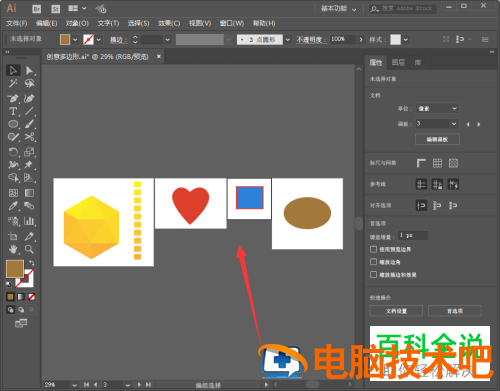Screen dimensions: 500x391
Task: Toggle show rulers icon in Properties
Action: coord(421,163)
